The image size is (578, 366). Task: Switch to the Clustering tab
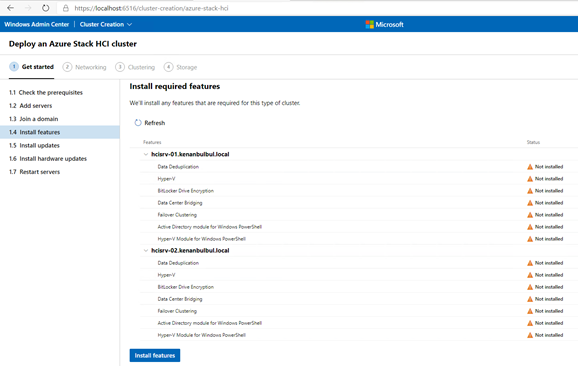click(x=135, y=67)
